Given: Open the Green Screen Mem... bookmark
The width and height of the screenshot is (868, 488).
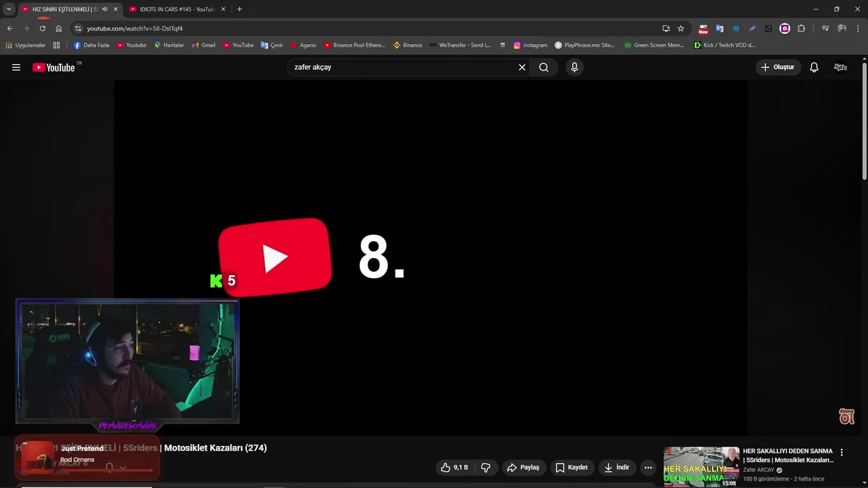Looking at the screenshot, I should [x=654, y=45].
